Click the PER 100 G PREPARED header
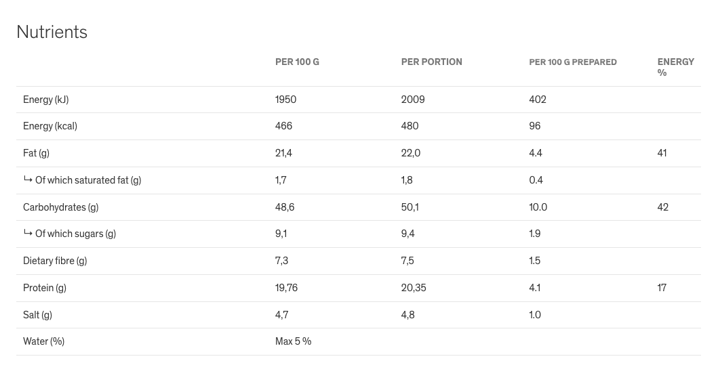This screenshot has height=386, width=720. coord(573,62)
